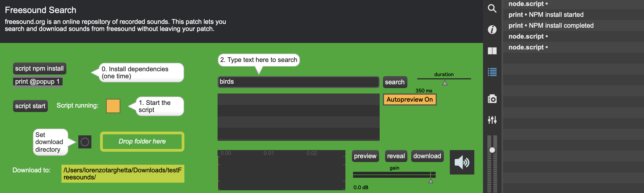This screenshot has width=644, height=193.
Task: Click the '0. Install dependencies' comment bubble
Action: pyautogui.click(x=138, y=73)
